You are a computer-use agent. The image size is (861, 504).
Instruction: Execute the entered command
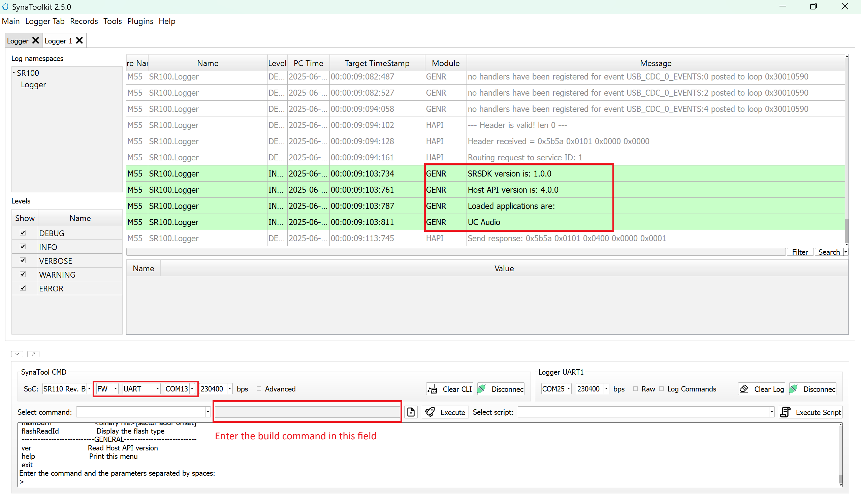coord(445,412)
